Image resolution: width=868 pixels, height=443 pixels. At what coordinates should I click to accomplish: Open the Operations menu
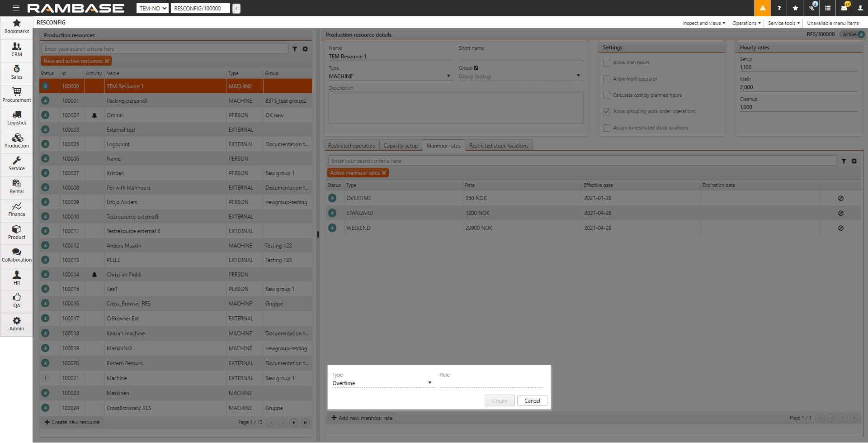point(746,23)
